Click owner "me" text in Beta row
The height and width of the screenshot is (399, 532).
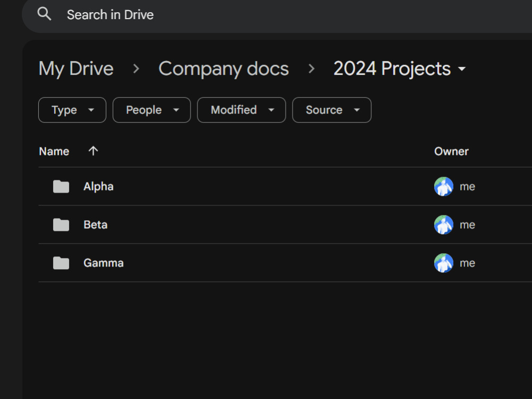click(467, 225)
